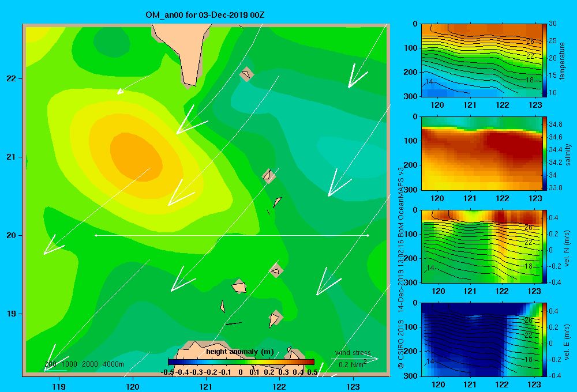Screen dimensions: 577x392
Task: Click the western endpoint of the section line
Action: click(96, 235)
